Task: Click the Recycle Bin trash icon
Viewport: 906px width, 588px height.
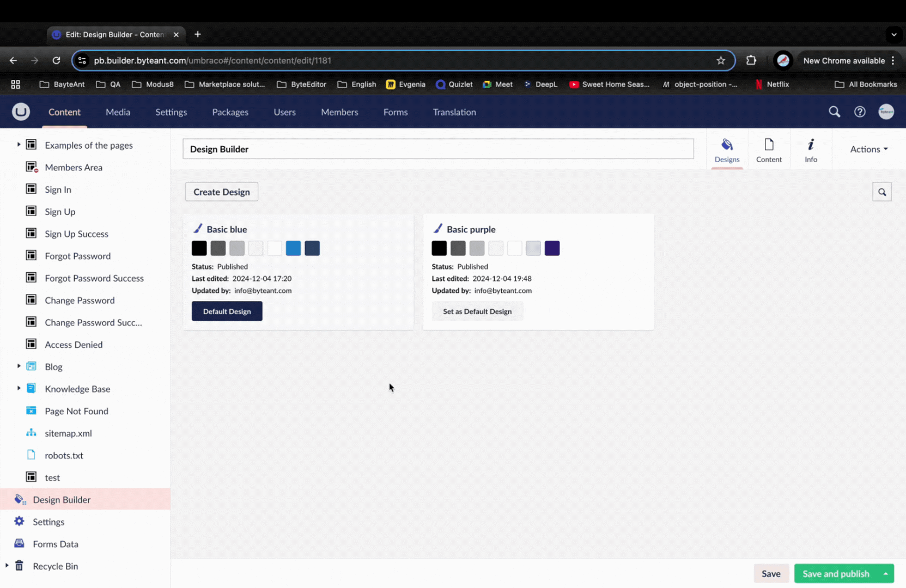Action: [19, 566]
